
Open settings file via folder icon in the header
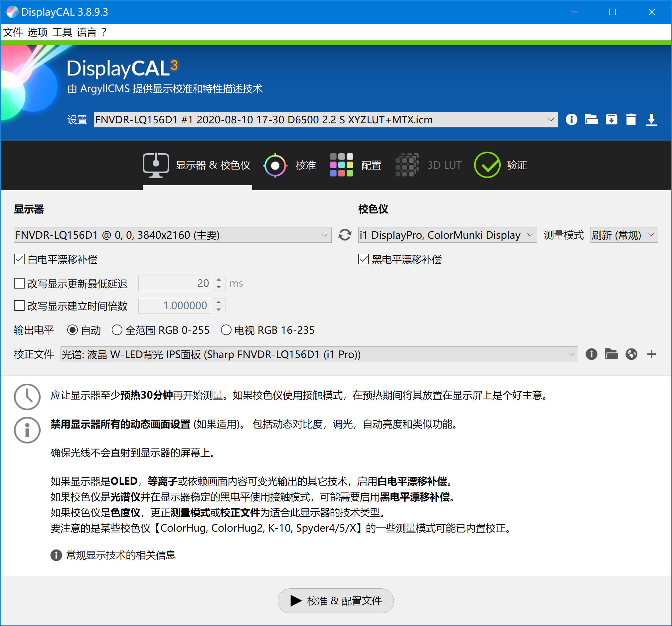pyautogui.click(x=591, y=120)
